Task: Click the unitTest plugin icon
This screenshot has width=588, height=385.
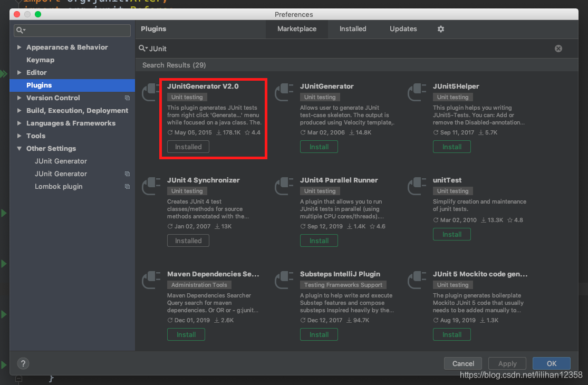Action: point(417,186)
